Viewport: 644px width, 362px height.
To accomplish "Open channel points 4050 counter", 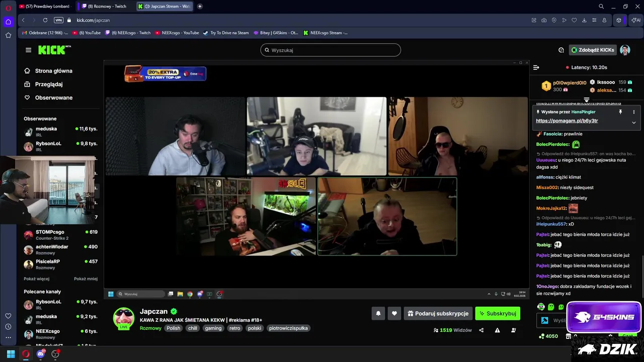I will 548,336.
